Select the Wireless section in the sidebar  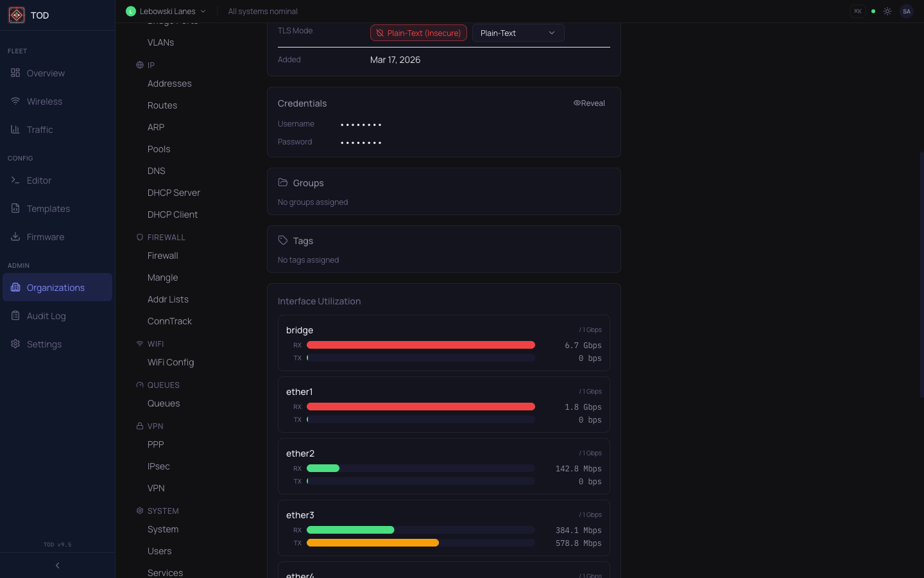tap(45, 101)
